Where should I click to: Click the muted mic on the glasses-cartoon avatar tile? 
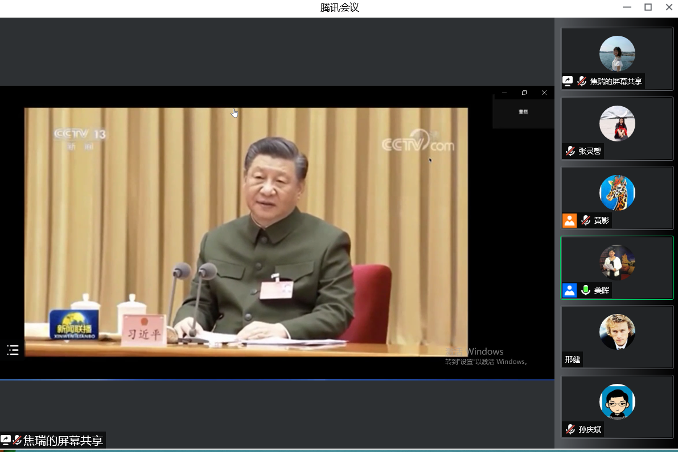pyautogui.click(x=570, y=429)
